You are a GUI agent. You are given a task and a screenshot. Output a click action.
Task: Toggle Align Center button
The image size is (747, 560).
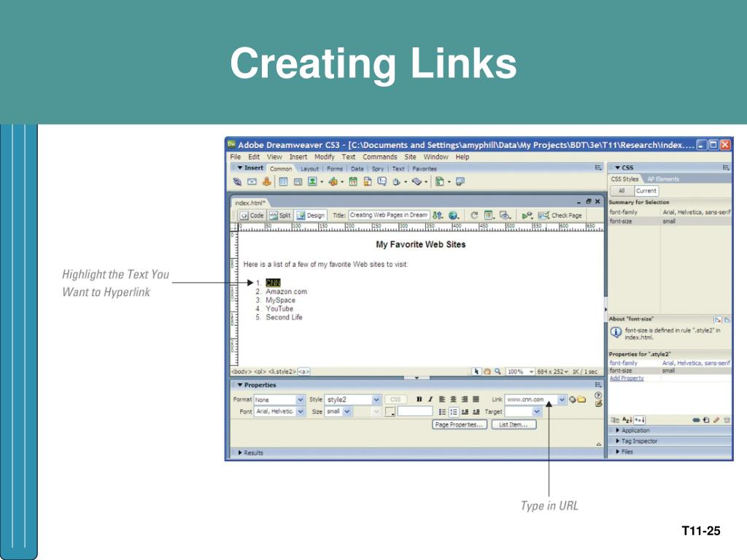coord(453,400)
